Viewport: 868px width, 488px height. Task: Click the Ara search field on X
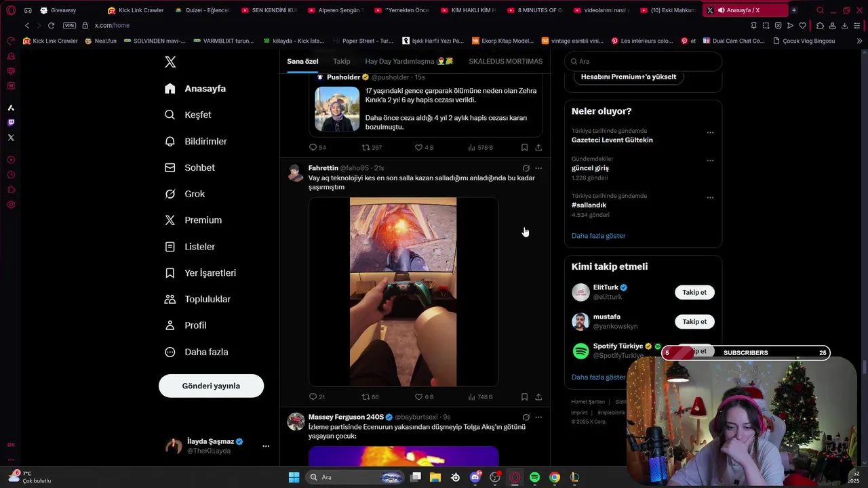click(643, 61)
